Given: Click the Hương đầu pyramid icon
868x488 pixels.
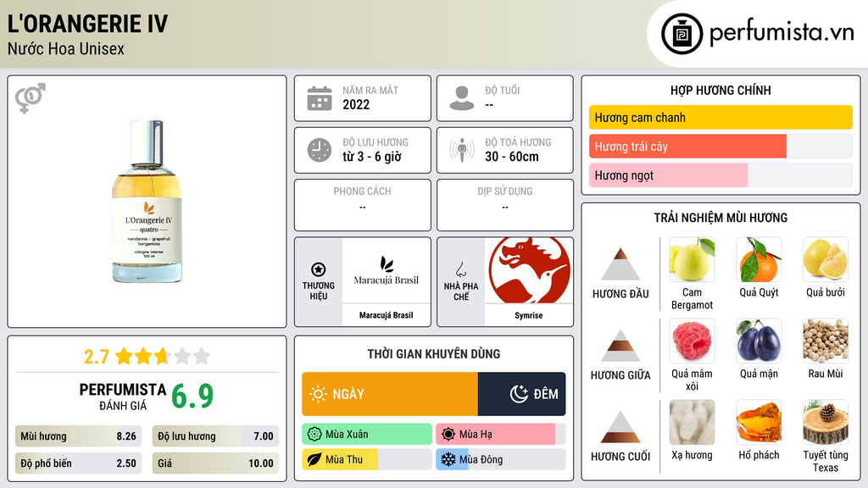Looking at the screenshot, I should point(620,264).
